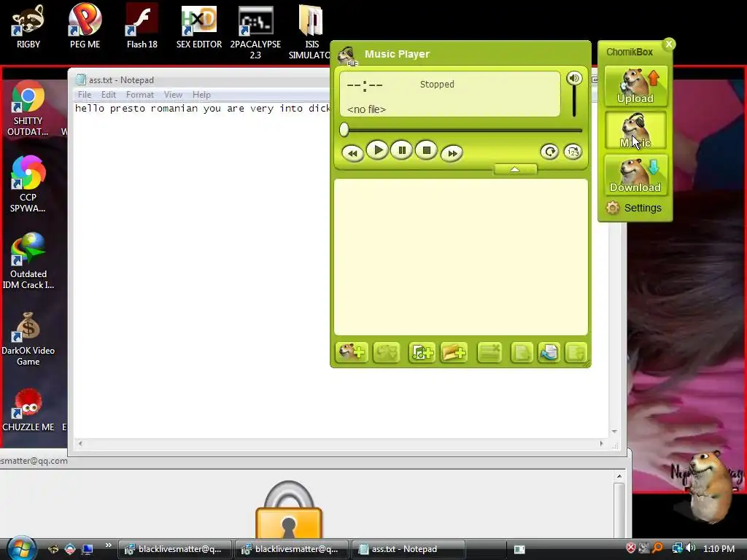Click the add folder button in playlist toolbar
Image resolution: width=747 pixels, height=560 pixels.
click(454, 353)
